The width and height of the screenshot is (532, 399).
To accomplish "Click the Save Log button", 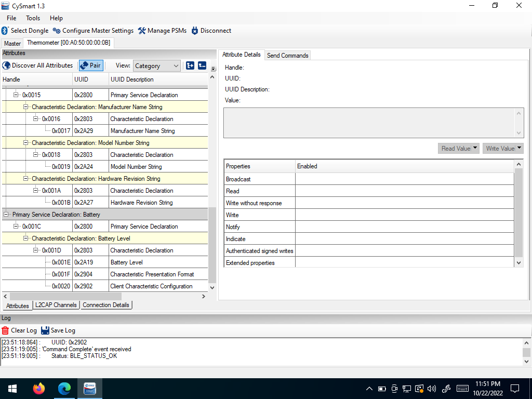I will click(58, 330).
